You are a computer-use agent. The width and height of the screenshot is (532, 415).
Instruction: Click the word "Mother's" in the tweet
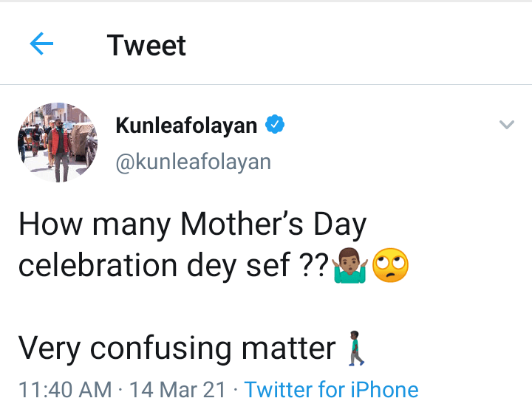pyautogui.click(x=231, y=224)
